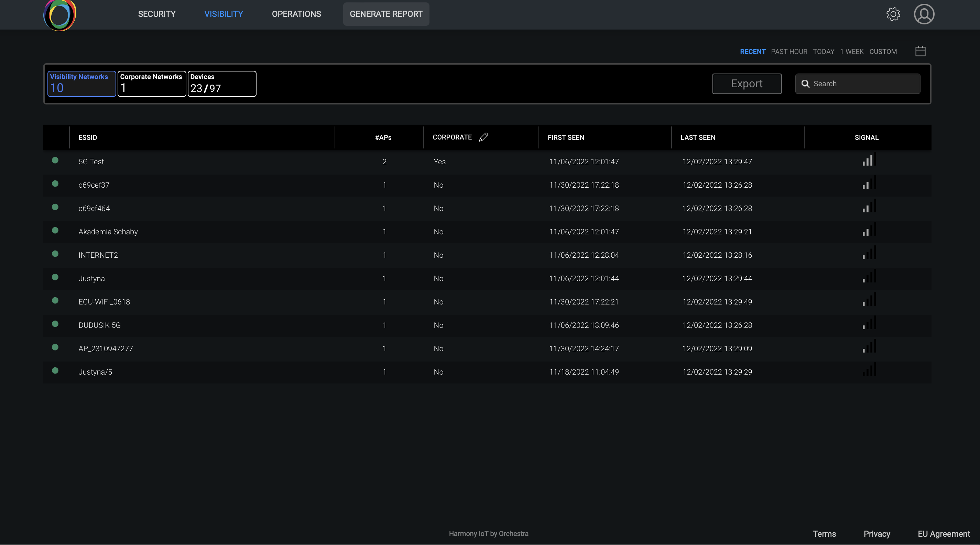Select the ECU-WIFI_0618 network name
The width and height of the screenshot is (980, 545).
[x=104, y=302]
